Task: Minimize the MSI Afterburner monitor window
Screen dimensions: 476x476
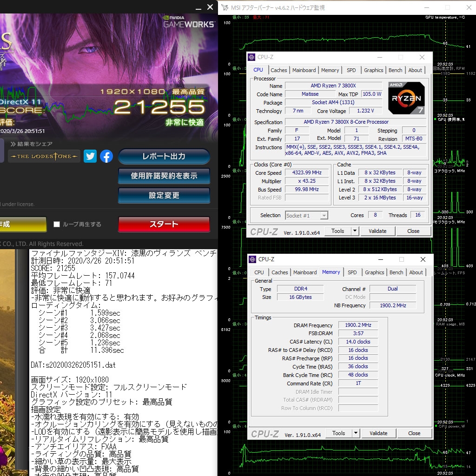Action: tap(427, 7)
